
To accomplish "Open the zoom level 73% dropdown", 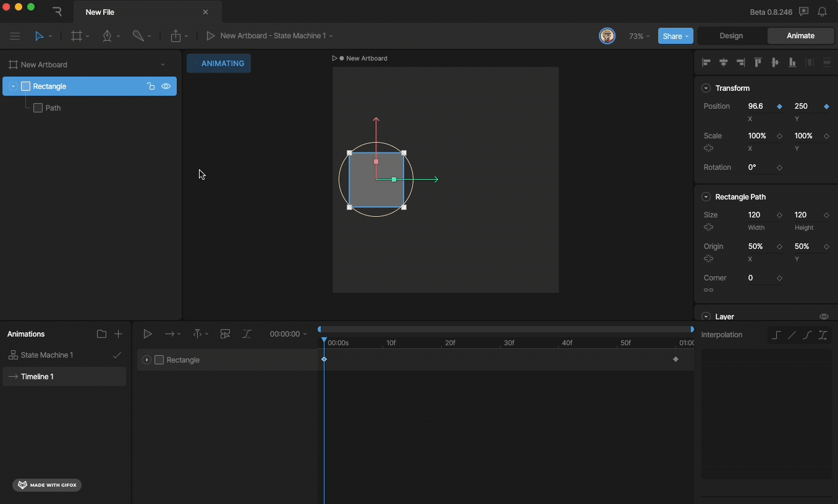I will coord(639,36).
